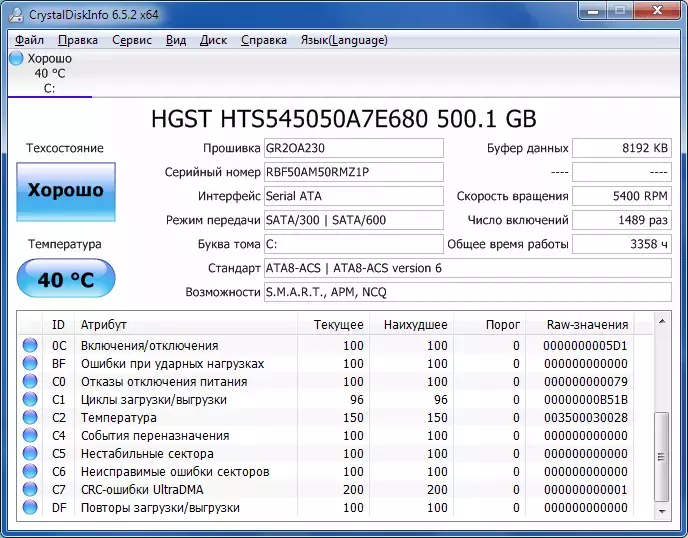Click the Число включений value 1489 раз
Viewport: 688px width, 538px height.
[622, 220]
